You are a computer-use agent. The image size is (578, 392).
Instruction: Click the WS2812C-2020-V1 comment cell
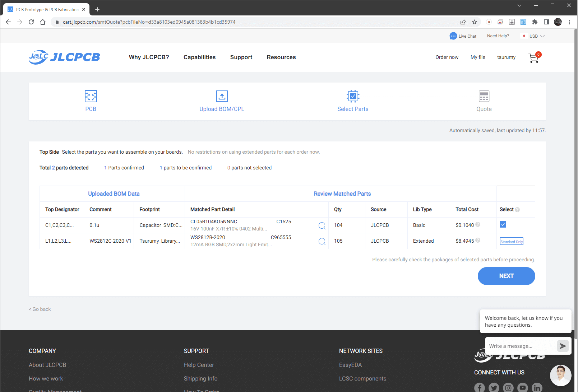click(109, 241)
